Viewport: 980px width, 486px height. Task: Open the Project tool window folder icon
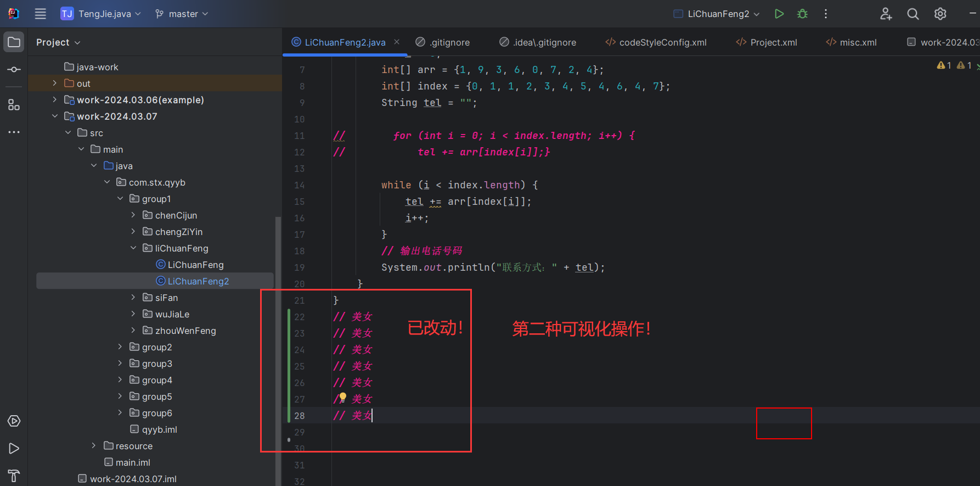tap(14, 42)
